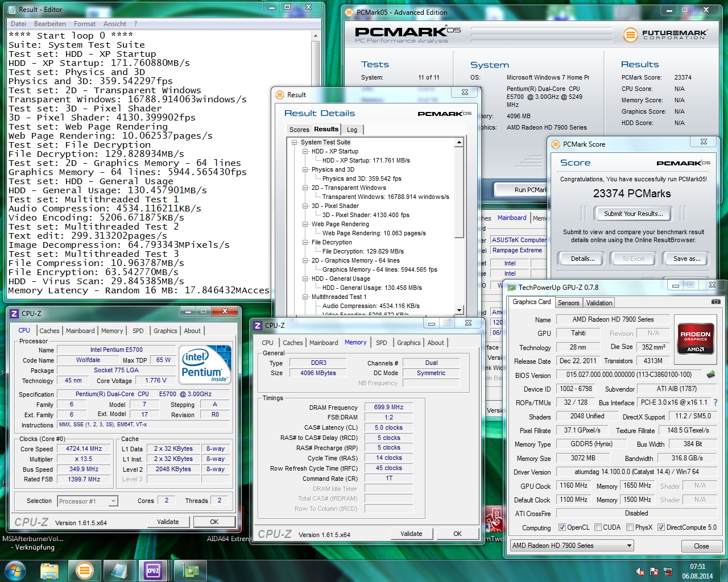Viewport: 728px width, 582px height.
Task: Click OK in the CPU-Z processor window
Action: tap(214, 522)
